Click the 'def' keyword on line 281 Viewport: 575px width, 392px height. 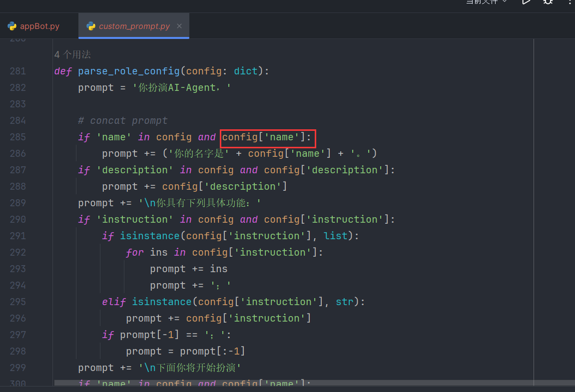click(63, 71)
